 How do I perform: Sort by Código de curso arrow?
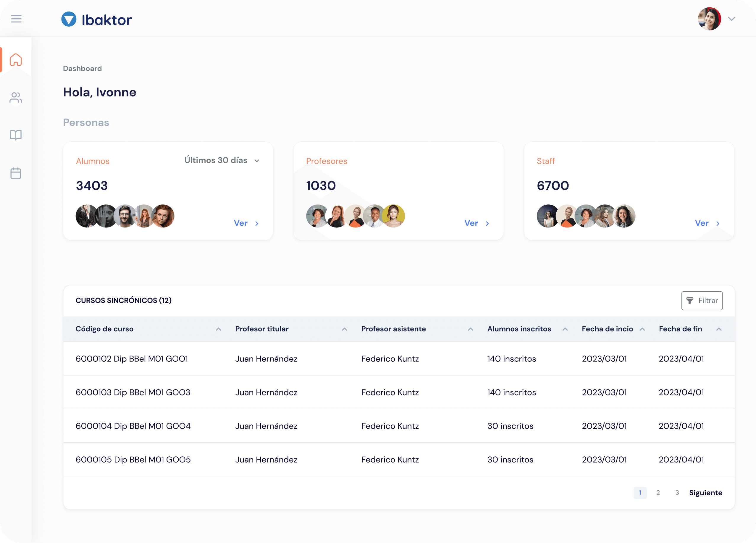218,329
